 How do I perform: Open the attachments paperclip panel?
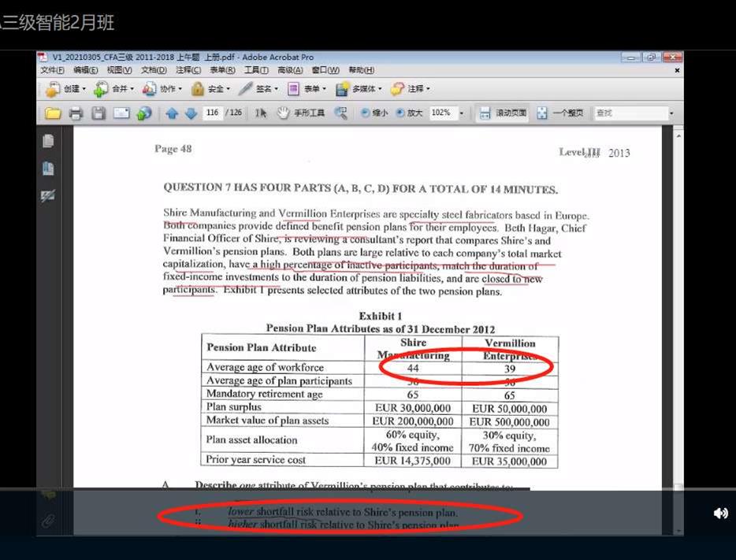tap(49, 521)
